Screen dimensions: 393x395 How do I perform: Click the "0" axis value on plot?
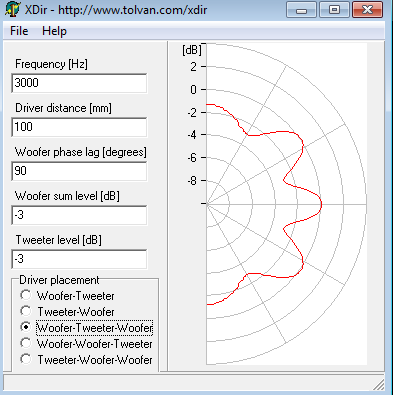point(193,90)
